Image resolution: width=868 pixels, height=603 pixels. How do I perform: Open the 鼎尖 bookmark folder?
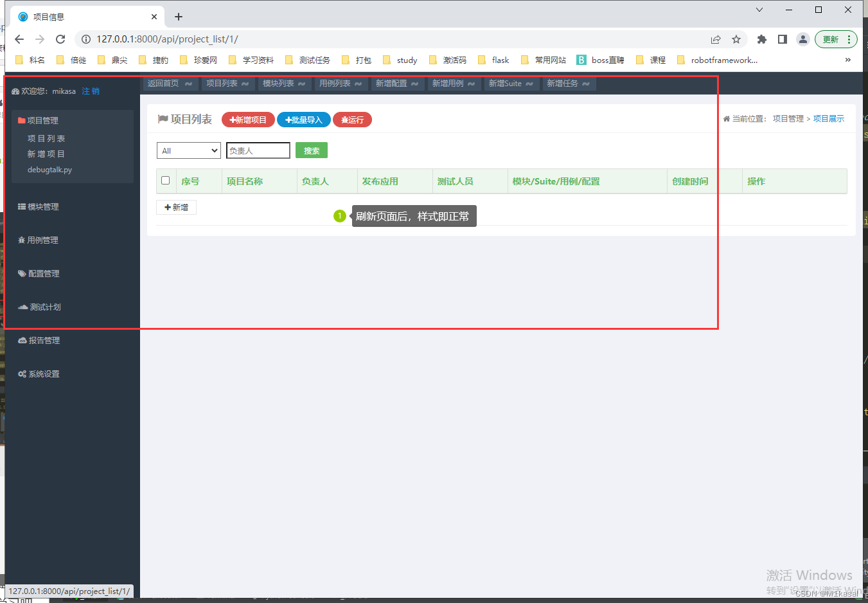(x=112, y=60)
